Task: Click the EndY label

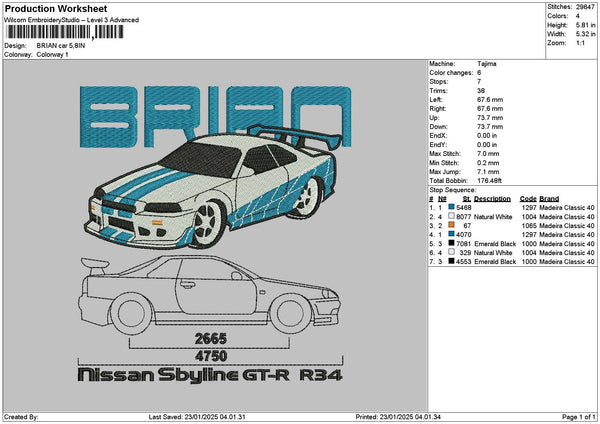Action: pyautogui.click(x=438, y=145)
